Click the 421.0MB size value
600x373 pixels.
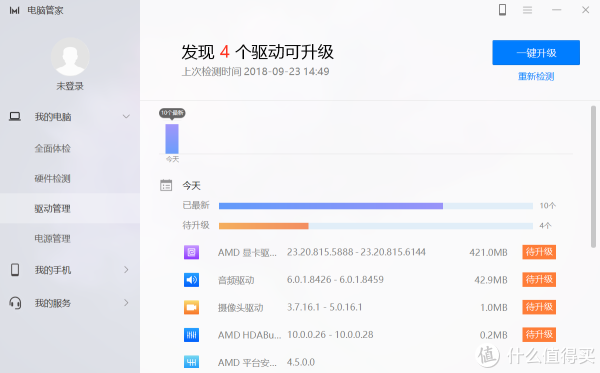[x=488, y=252]
